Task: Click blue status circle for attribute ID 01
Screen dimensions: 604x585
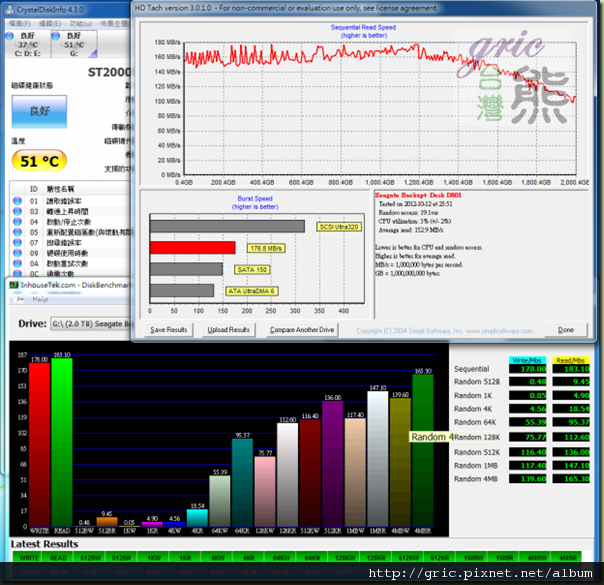Action: (x=17, y=201)
